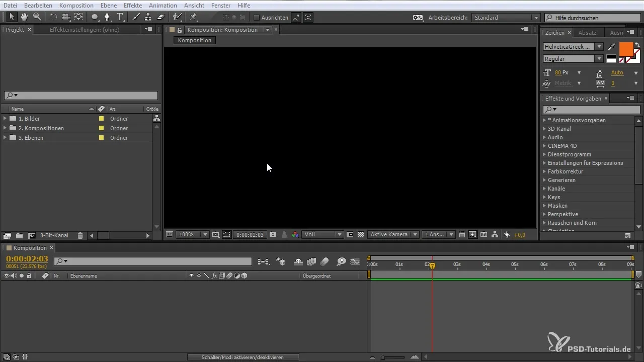Click the timeline zoom slider

393,357
